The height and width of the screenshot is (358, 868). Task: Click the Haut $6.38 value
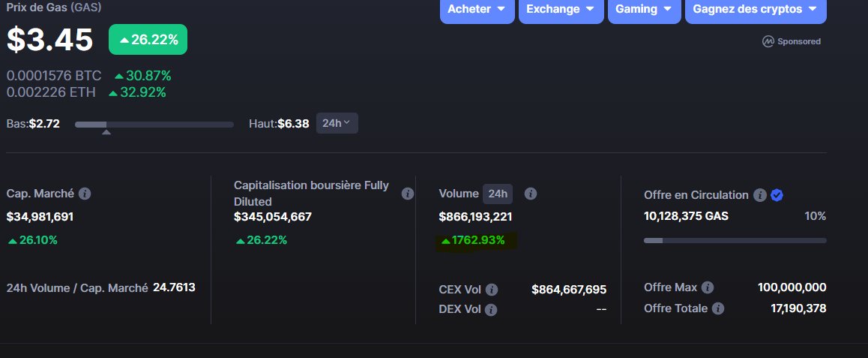[293, 124]
